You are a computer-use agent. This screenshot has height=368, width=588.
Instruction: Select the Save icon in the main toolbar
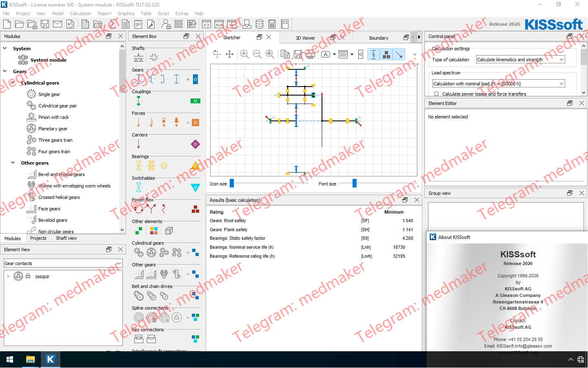coord(45,24)
